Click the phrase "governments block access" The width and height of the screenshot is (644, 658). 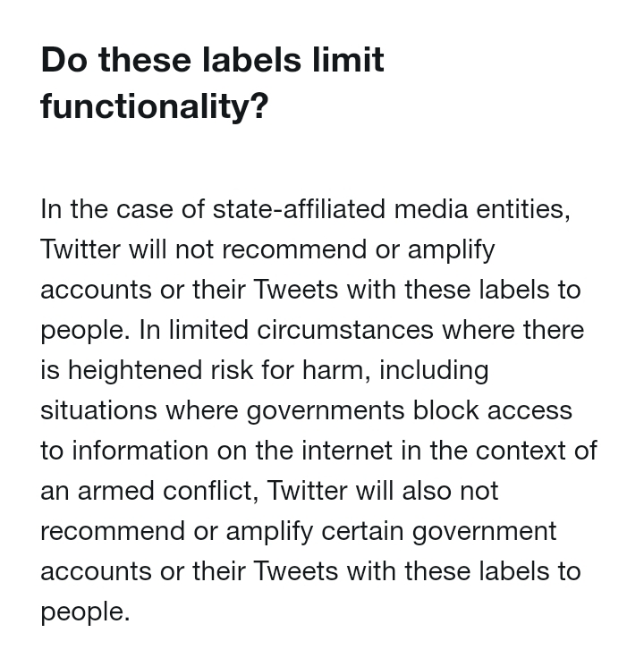pyautogui.click(x=409, y=410)
